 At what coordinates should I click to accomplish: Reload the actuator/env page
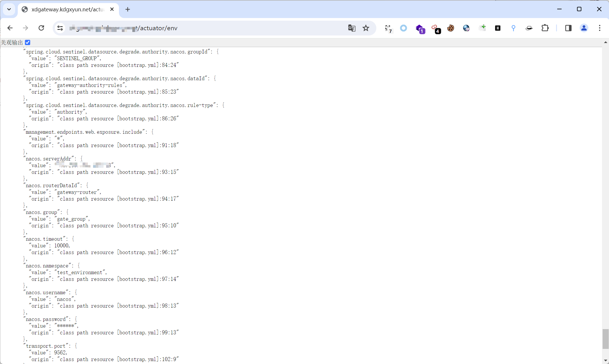(41, 28)
